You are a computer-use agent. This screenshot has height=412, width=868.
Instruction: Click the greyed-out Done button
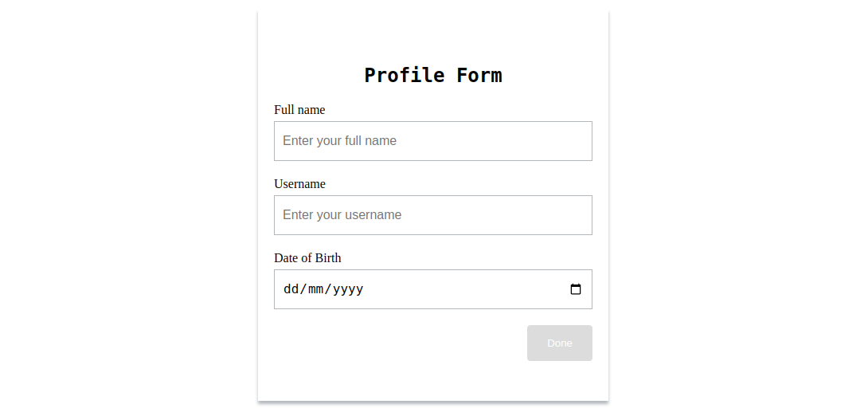coord(560,343)
